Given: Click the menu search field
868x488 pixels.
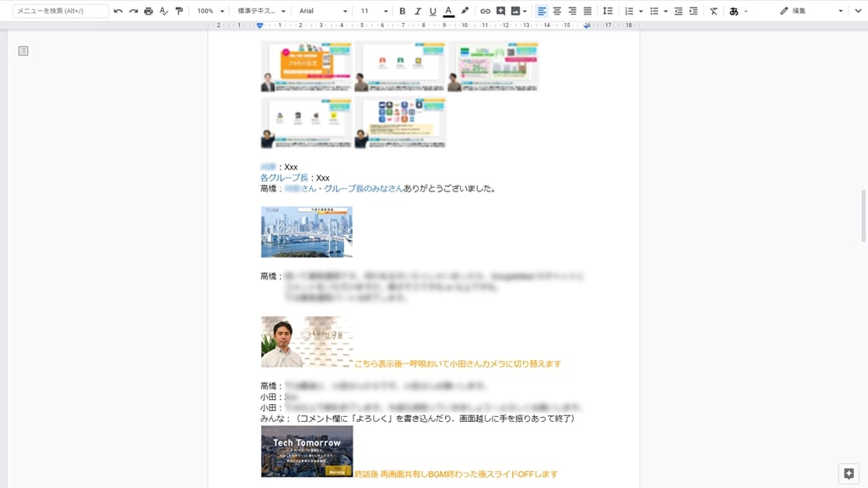Looking at the screenshot, I should click(60, 10).
